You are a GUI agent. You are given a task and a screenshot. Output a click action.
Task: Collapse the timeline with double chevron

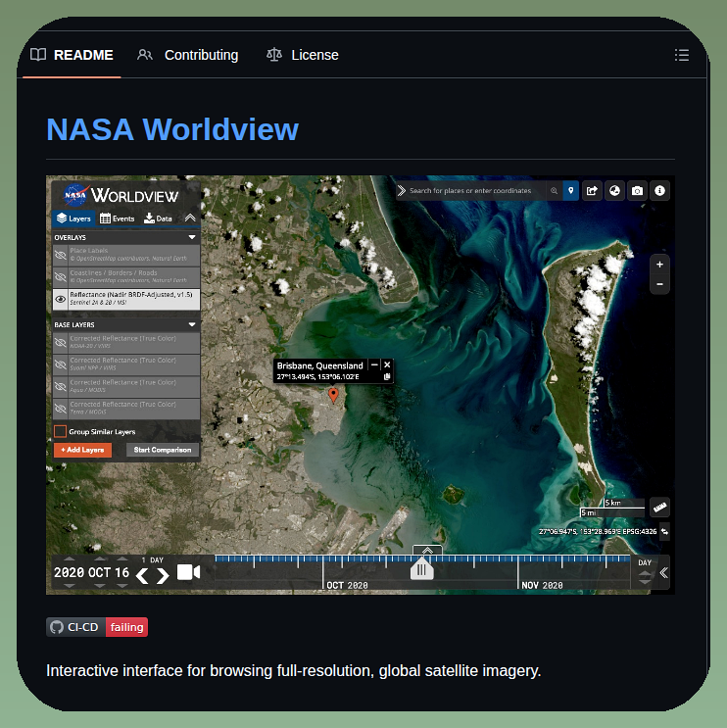pyautogui.click(x=664, y=573)
